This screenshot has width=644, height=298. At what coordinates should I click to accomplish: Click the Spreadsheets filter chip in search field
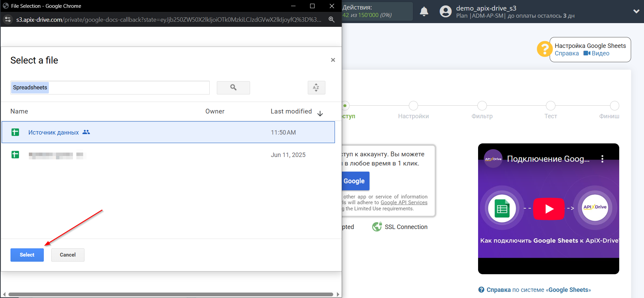(x=30, y=88)
